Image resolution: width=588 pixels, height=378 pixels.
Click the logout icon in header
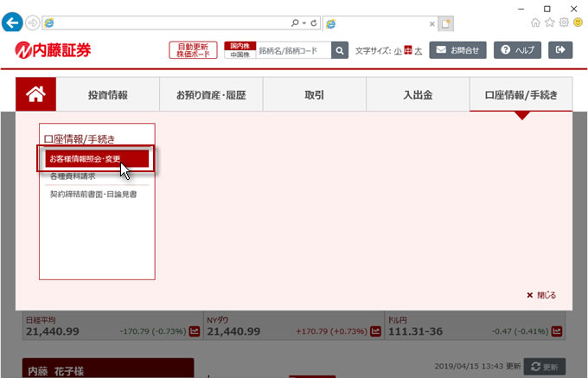560,50
